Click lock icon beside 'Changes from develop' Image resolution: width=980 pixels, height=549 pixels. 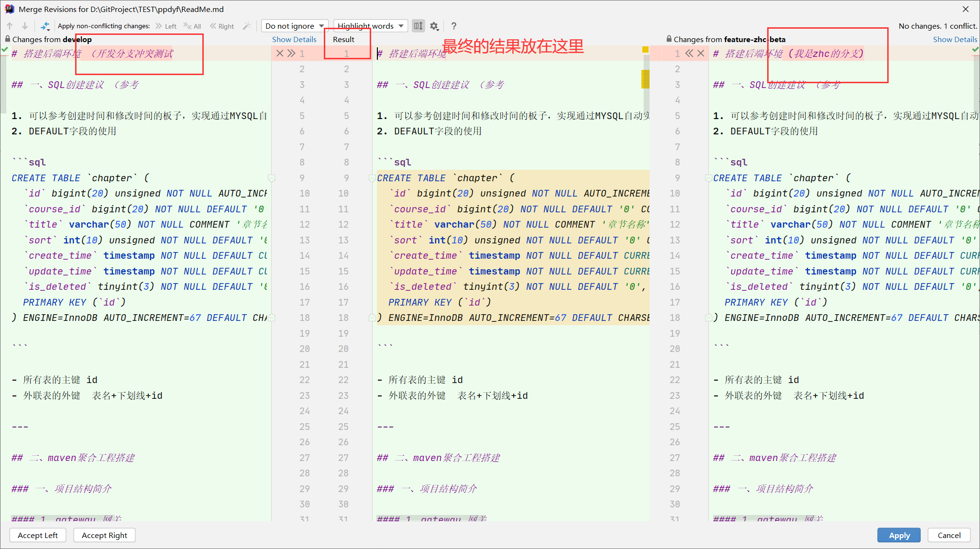[8, 39]
